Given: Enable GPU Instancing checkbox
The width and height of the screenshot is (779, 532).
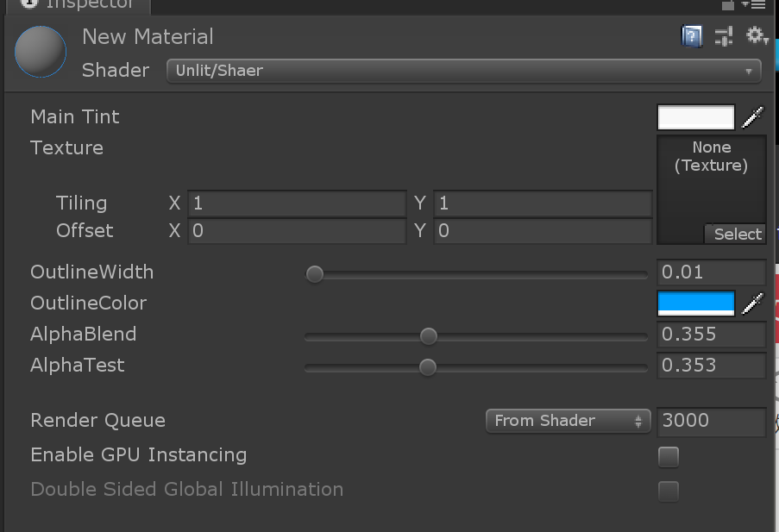Looking at the screenshot, I should coord(668,456).
